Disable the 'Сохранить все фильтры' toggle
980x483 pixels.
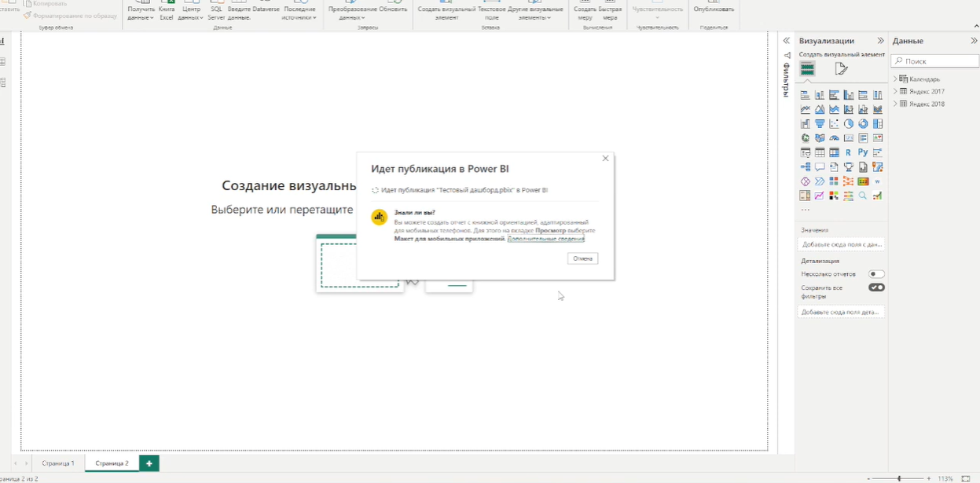[878, 287]
